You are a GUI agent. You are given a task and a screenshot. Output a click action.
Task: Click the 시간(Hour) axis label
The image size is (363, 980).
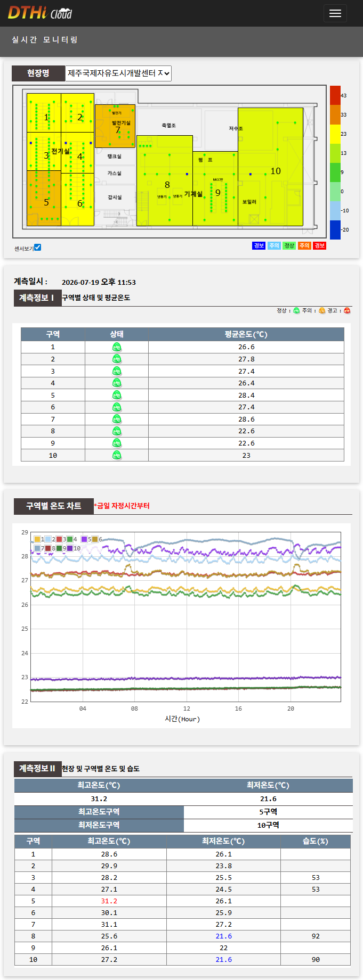(182, 719)
